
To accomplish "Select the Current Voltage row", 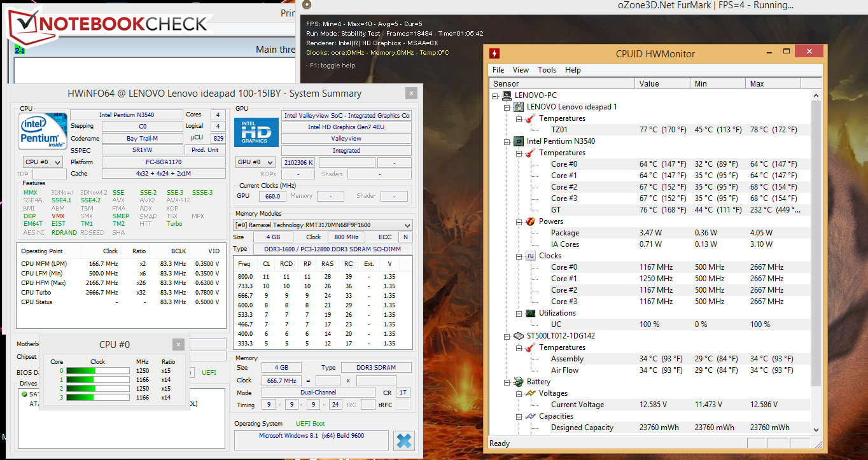I will tap(649, 405).
